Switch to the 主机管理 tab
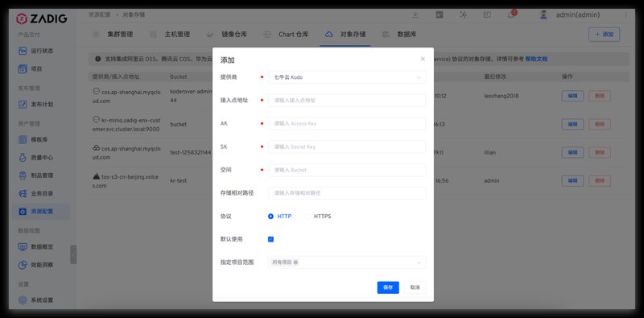 click(x=177, y=35)
